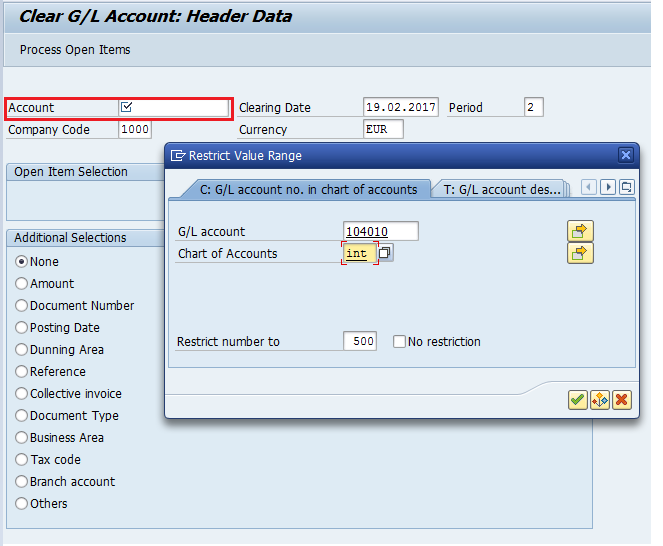Select the Tax code radio button
Image resolution: width=663 pixels, height=546 pixels.
tap(21, 459)
